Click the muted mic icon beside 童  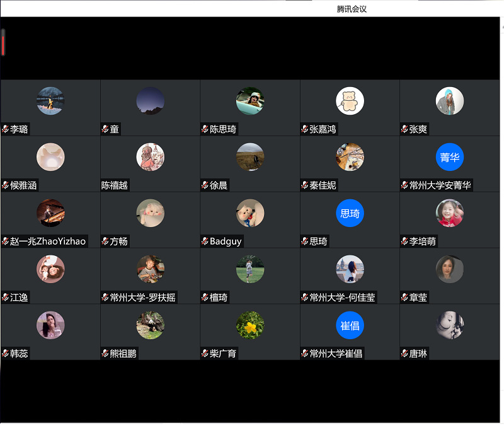coord(105,129)
